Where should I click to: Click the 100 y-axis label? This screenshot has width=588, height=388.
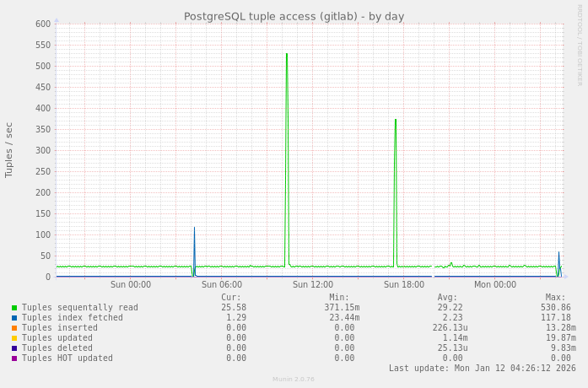click(43, 235)
